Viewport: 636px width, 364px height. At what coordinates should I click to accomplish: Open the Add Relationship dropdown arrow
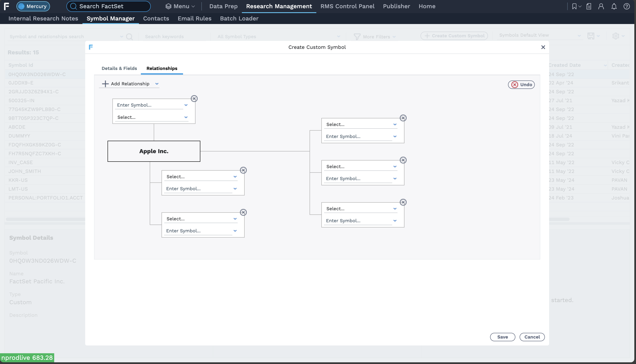[157, 84]
